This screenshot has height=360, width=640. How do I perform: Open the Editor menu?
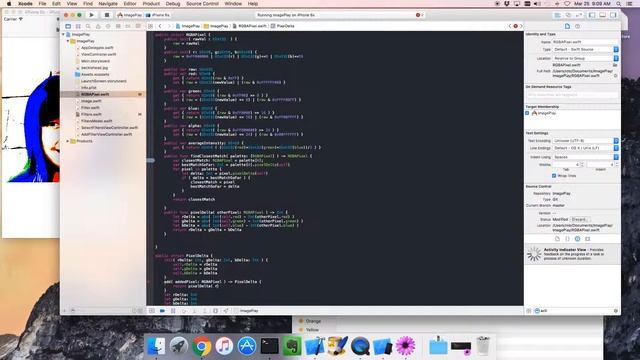[x=130, y=4]
